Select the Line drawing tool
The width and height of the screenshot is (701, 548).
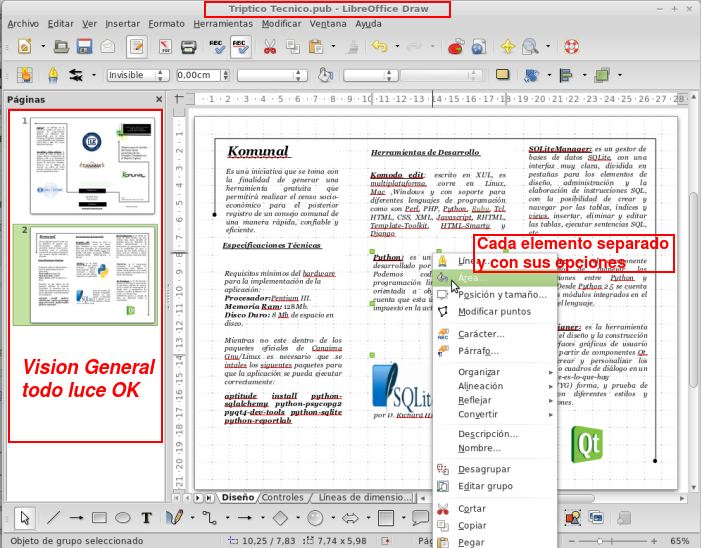point(54,518)
